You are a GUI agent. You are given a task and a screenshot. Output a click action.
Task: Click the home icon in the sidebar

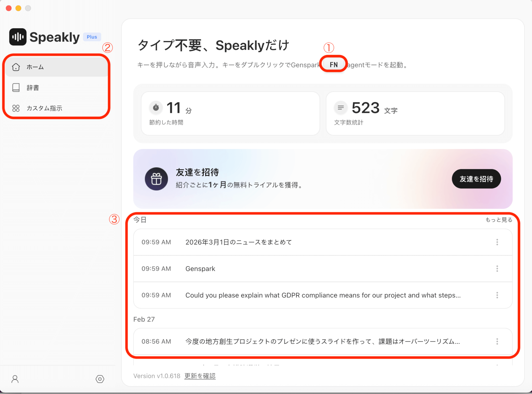coord(16,67)
